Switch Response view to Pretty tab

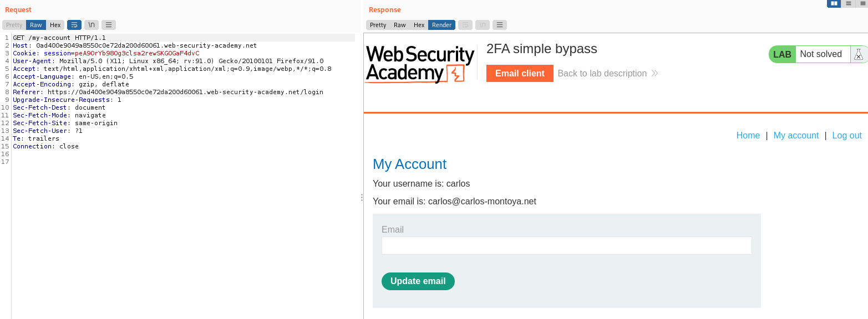pos(378,25)
